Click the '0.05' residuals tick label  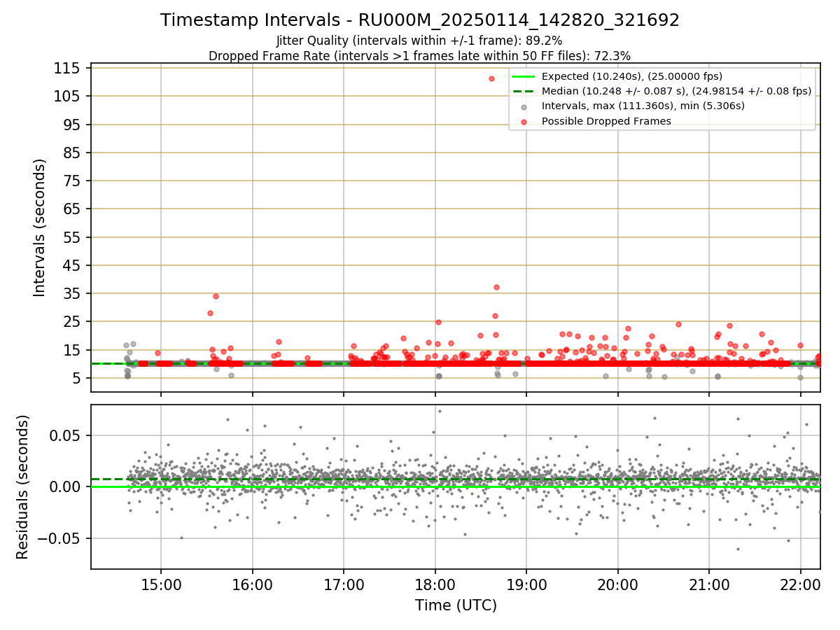tap(64, 435)
